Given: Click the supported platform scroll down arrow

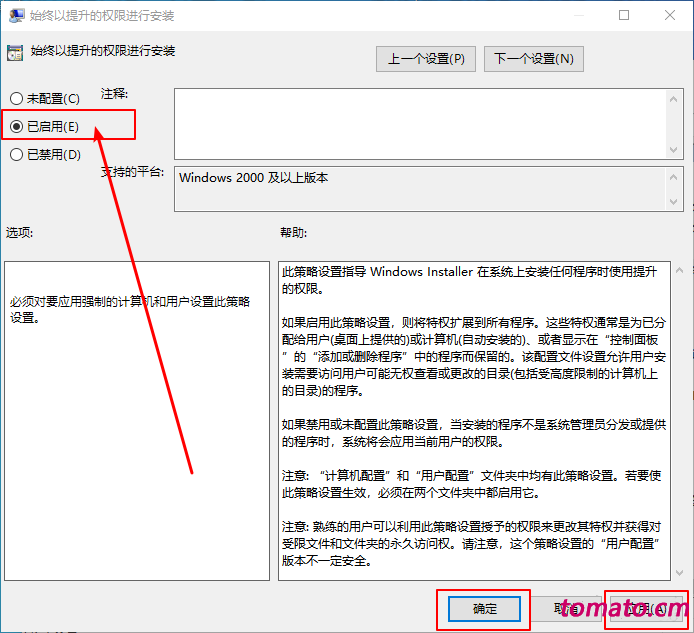Looking at the screenshot, I should (x=674, y=202).
